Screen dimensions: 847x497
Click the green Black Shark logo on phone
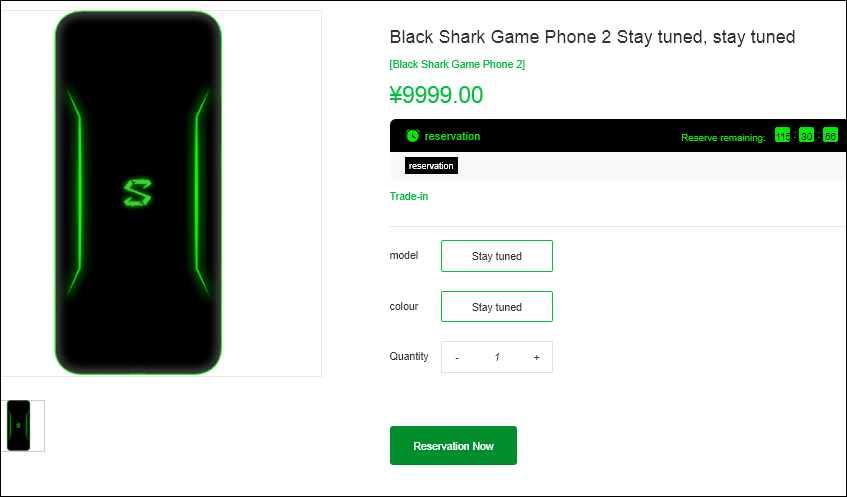click(x=135, y=192)
